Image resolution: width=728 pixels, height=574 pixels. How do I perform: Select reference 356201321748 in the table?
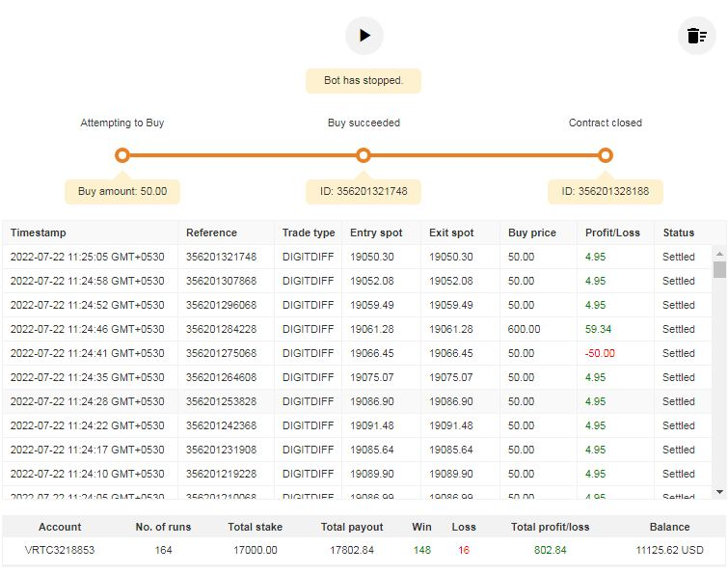222,257
